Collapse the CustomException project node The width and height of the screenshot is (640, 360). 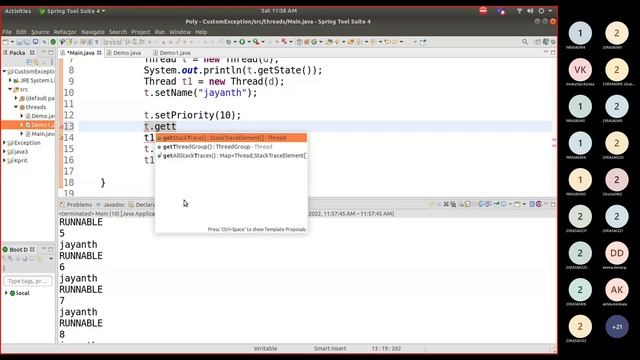click(x=4, y=71)
